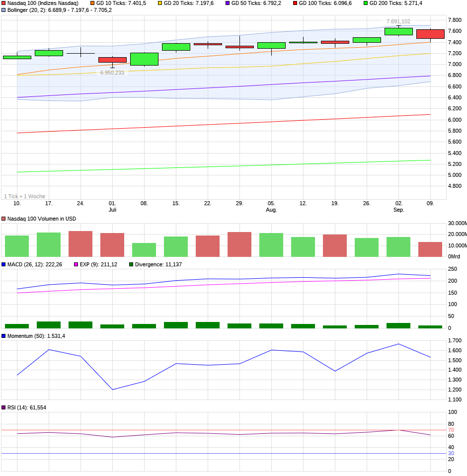This screenshot has height=476, width=467.
Task: Select the 'GD 50 Ticks: 6.792,2' label
Action: (x=256, y=3)
